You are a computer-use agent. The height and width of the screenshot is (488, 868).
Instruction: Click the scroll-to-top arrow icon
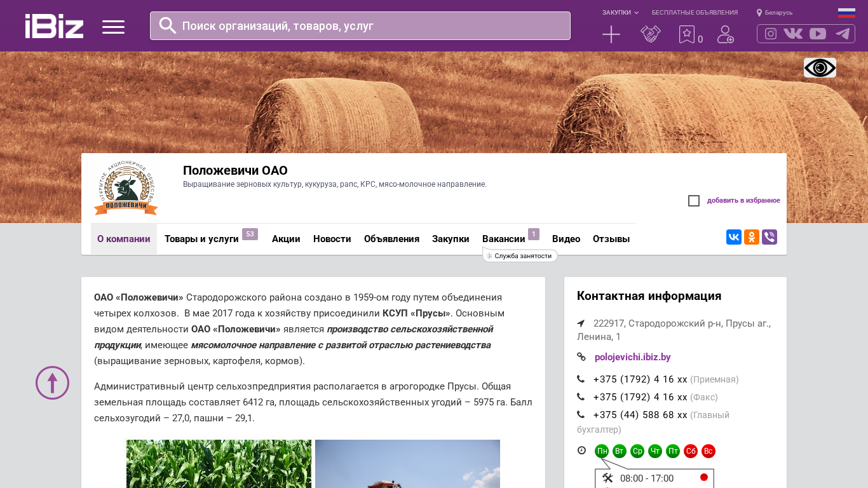(52, 383)
